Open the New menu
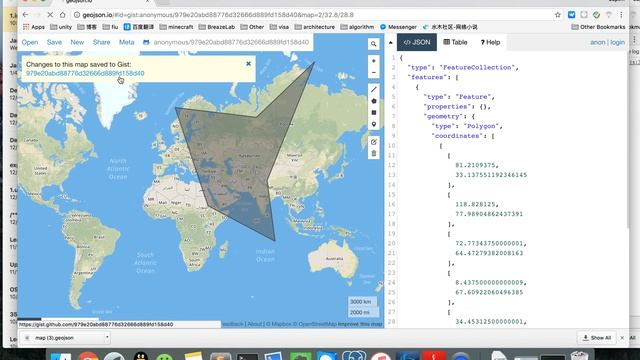This screenshot has height=360, width=640. pos(77,42)
